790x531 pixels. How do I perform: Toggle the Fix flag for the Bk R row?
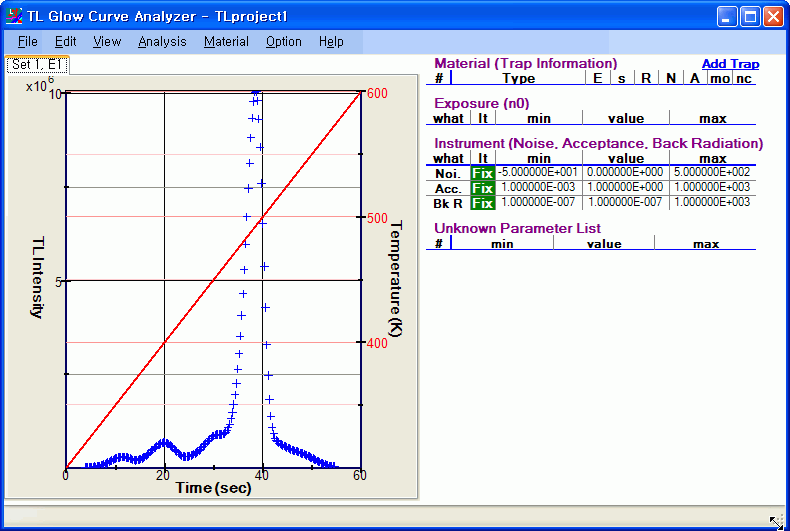pos(483,203)
